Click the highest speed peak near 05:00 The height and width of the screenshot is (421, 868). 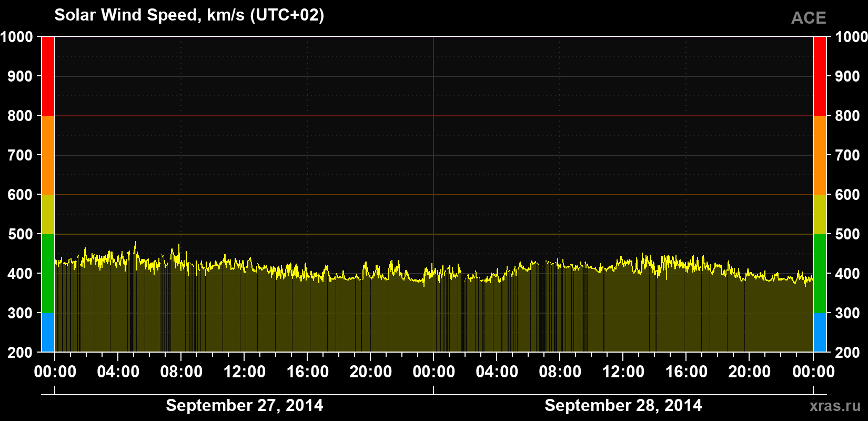pos(136,243)
